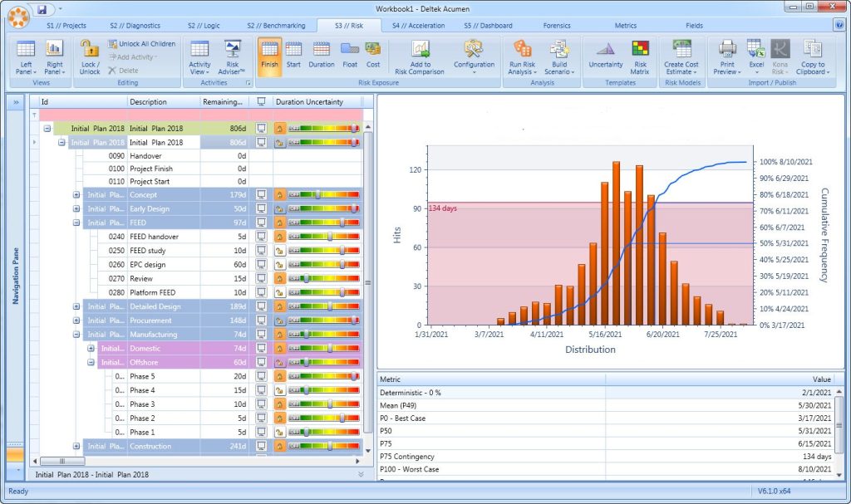Toggle the lock icon on Phase 5 row

279,376
